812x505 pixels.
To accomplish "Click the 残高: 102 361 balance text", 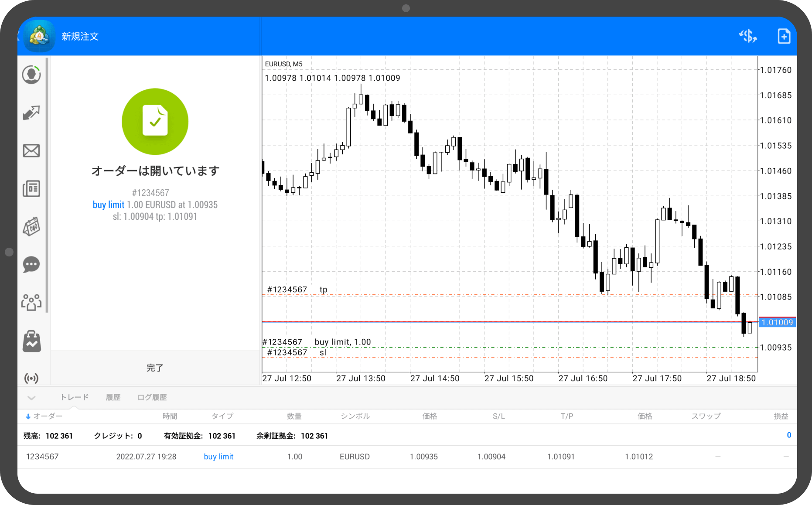I will click(48, 436).
